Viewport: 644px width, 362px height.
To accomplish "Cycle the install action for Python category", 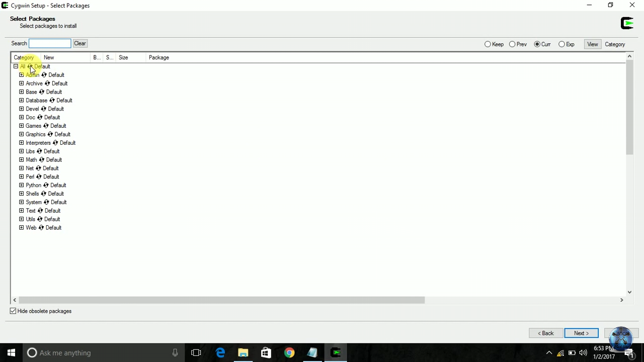I will point(45,186).
